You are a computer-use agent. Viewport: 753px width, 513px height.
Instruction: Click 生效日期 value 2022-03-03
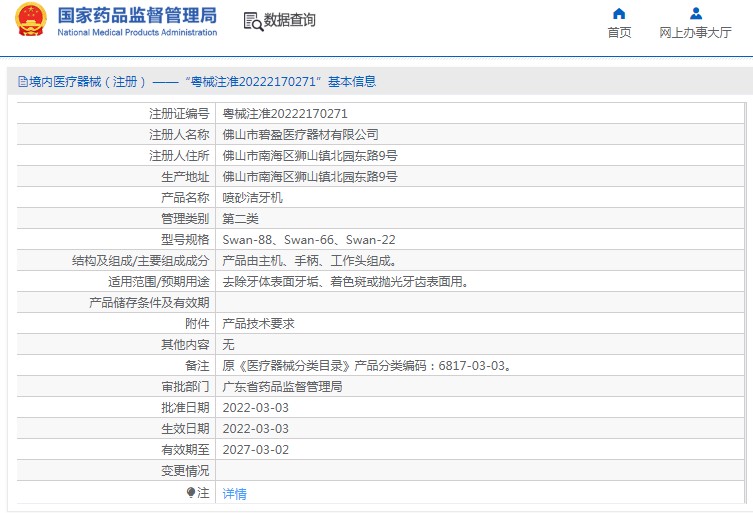[255, 429]
